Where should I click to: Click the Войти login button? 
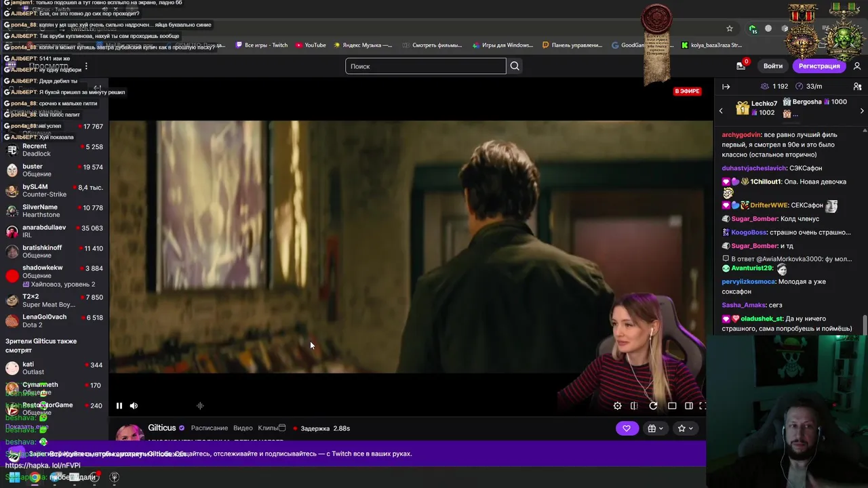coord(773,66)
